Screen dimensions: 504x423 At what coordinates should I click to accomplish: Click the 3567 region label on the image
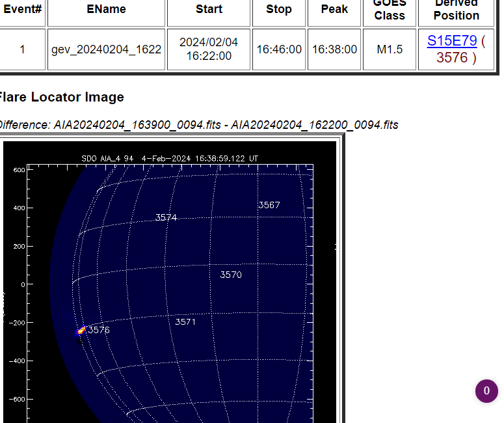269,205
